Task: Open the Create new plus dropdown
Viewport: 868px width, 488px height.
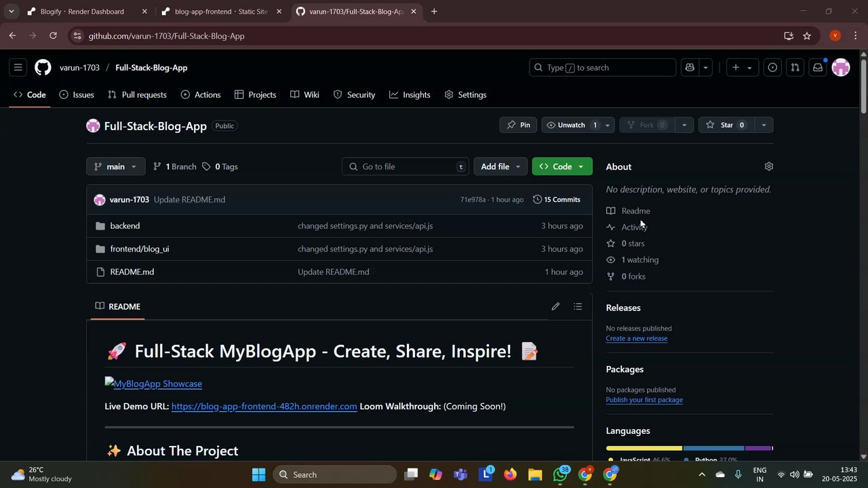Action: pyautogui.click(x=743, y=68)
